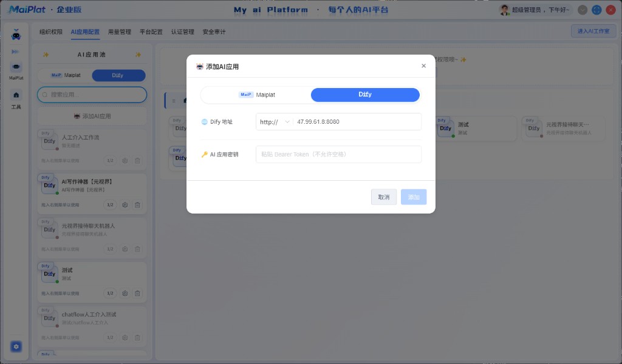Open settings gear for 人工介入工作流
This screenshot has width=622, height=364.
click(x=125, y=160)
